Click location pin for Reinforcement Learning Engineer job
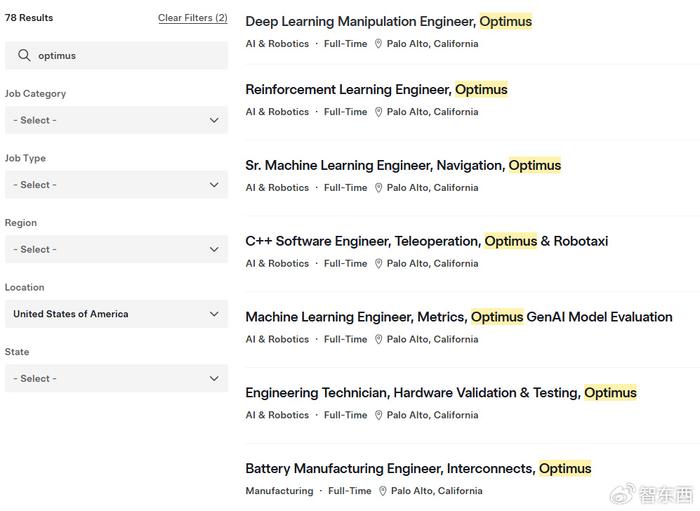This screenshot has height=511, width=700. click(378, 112)
